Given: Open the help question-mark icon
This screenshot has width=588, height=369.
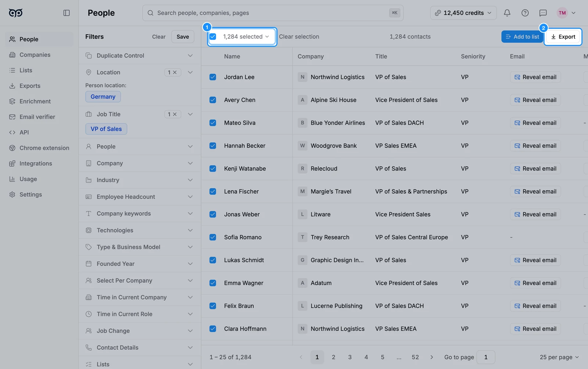Looking at the screenshot, I should (x=525, y=13).
